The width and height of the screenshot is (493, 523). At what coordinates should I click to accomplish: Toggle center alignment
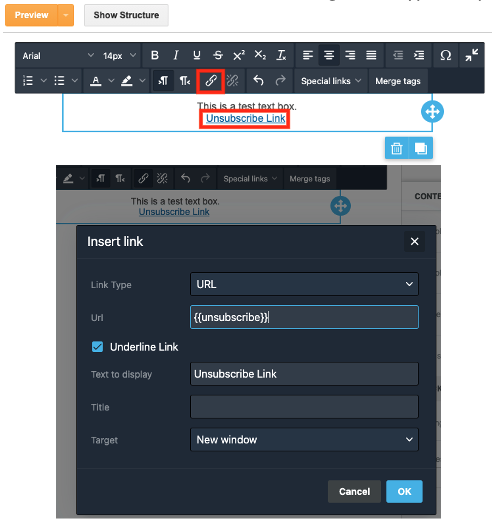329,55
